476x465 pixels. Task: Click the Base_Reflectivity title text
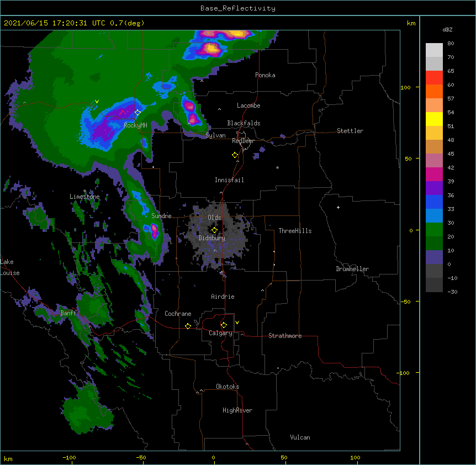click(x=238, y=8)
